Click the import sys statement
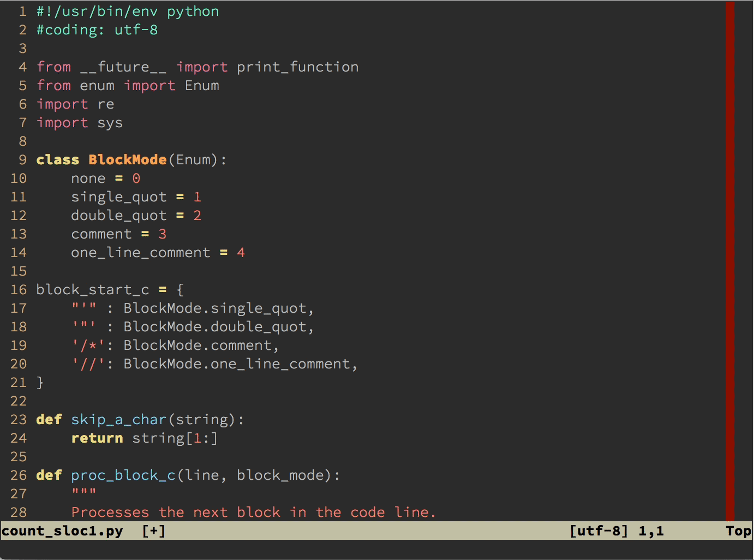 [x=80, y=122]
